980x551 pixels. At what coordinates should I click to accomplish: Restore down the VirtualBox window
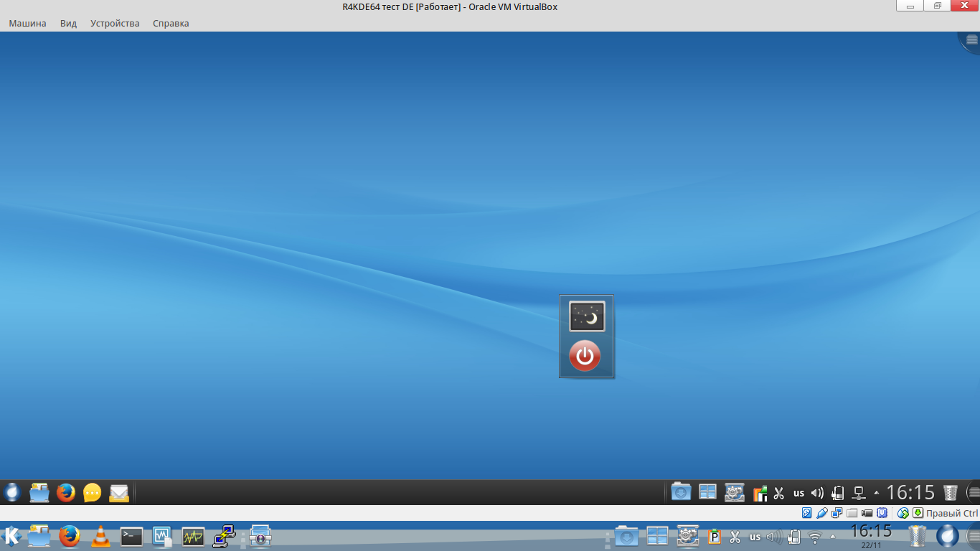pos(937,6)
